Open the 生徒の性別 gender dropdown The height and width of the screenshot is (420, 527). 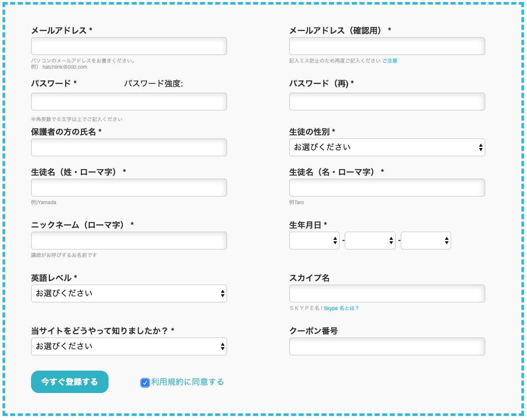pos(386,147)
